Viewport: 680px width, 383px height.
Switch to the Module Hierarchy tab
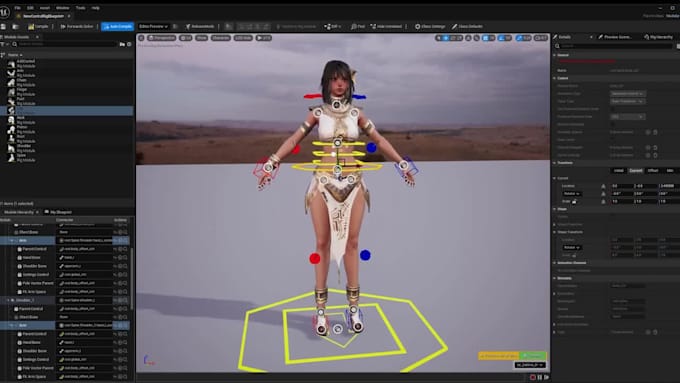coord(20,212)
